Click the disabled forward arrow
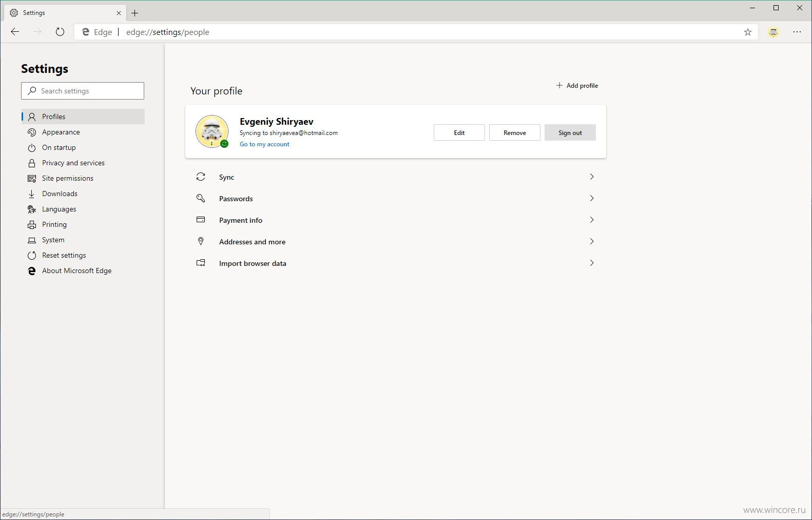Viewport: 812px width, 520px height. coord(37,32)
